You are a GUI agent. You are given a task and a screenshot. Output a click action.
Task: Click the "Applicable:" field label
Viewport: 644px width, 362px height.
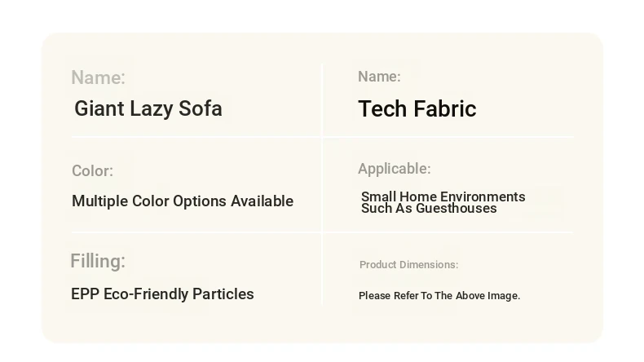[395, 169]
